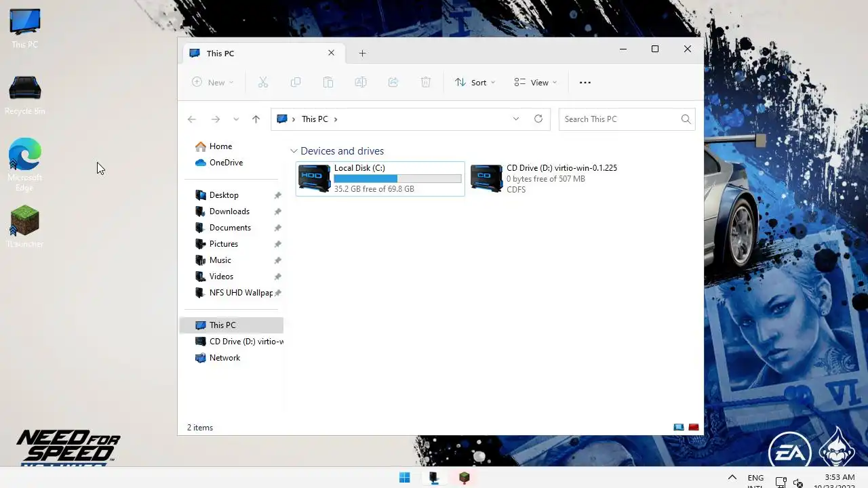The image size is (868, 488).
Task: Open the New dropdown button
Action: click(213, 83)
